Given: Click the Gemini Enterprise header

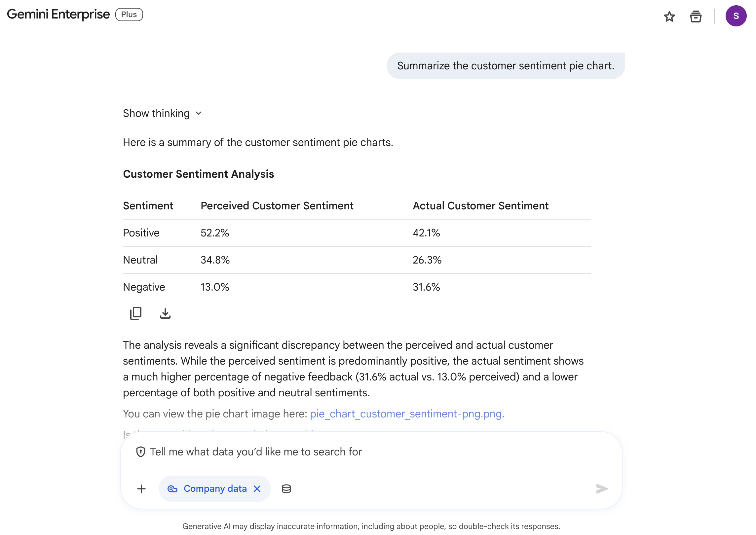Looking at the screenshot, I should 58,14.
